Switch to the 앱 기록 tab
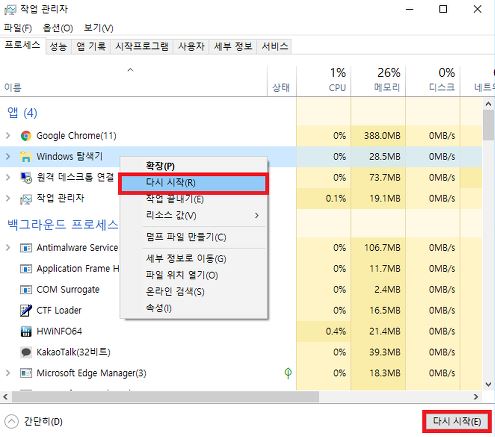Image resolution: width=495 pixels, height=437 pixels. click(x=91, y=46)
